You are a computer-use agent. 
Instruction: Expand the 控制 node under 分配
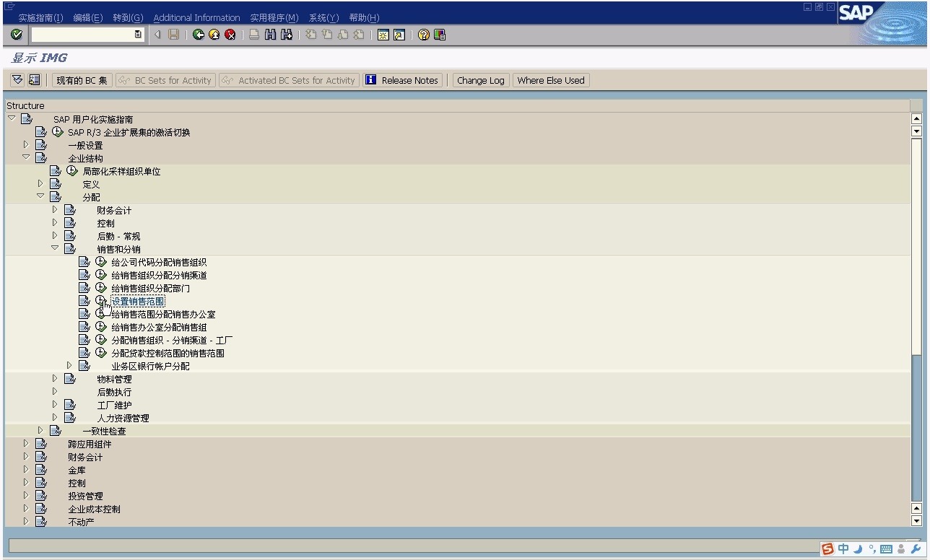55,222
